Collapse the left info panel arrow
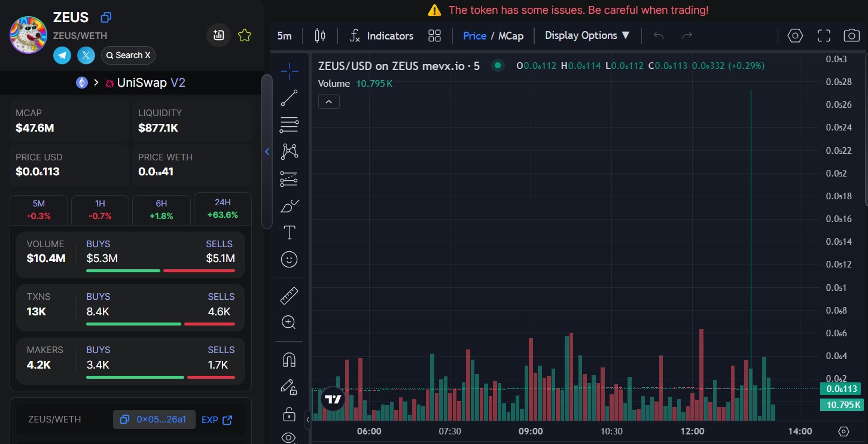Viewport: 868px width, 444px height. [x=267, y=152]
